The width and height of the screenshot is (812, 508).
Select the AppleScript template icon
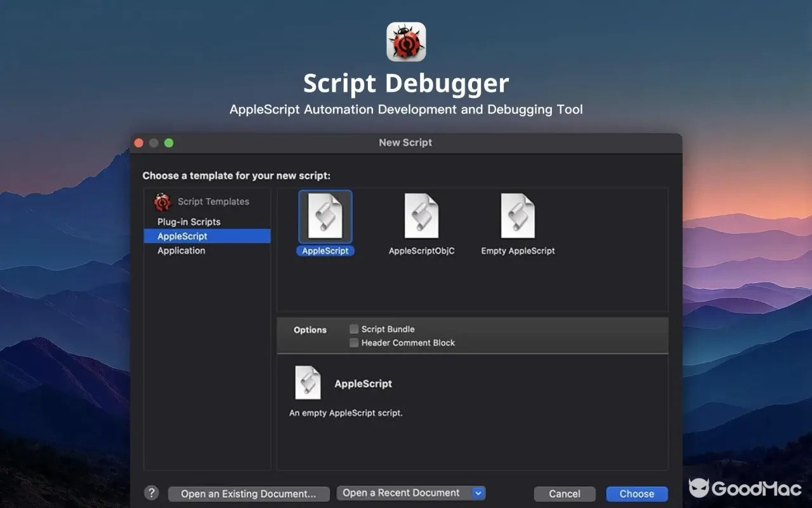pyautogui.click(x=325, y=217)
